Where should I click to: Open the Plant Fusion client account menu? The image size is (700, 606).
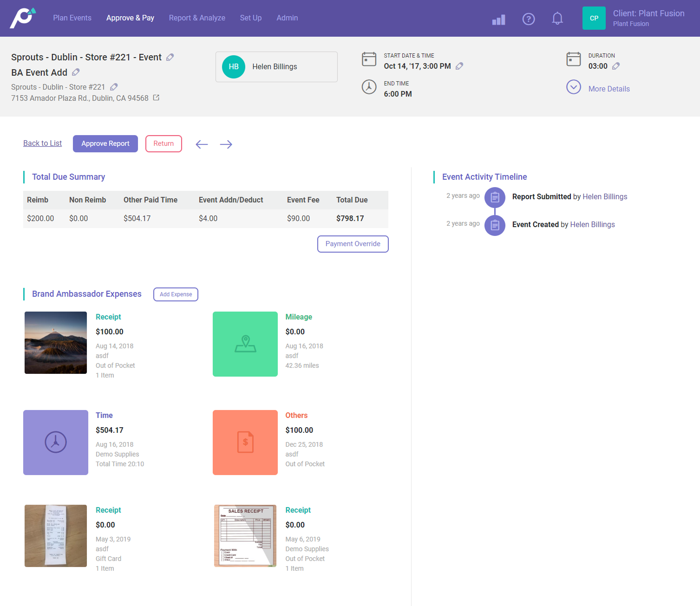pos(648,18)
